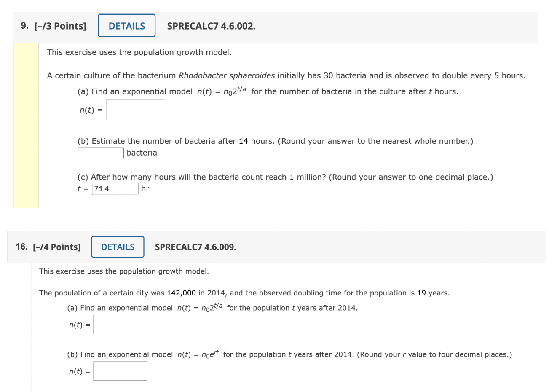Click the Rhodobacter sphaeroides italic text
Screen dimensions: 557x392
pos(226,75)
